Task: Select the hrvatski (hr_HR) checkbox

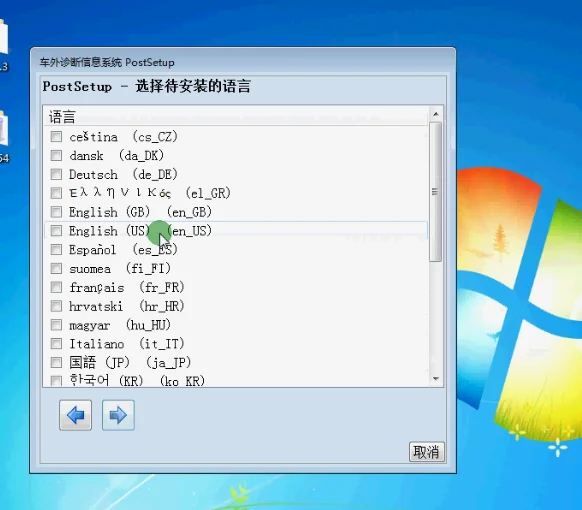Action: coord(56,306)
